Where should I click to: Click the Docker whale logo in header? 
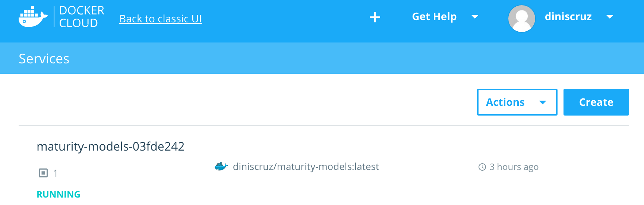[33, 17]
